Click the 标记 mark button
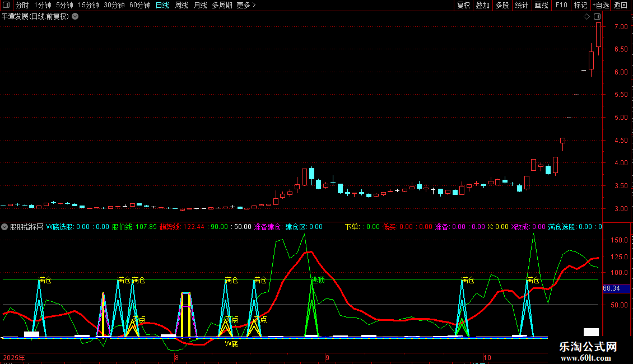 click(580, 5)
